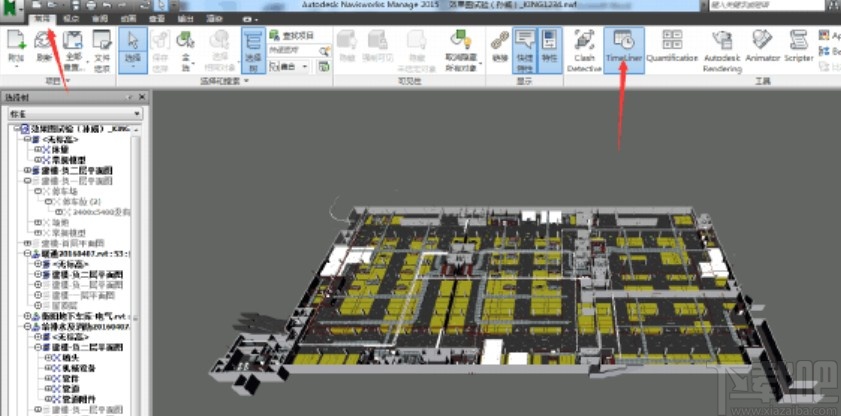Screen dimensions: 841x416
Task: Open the Scripter tool
Action: pyautogui.click(x=799, y=47)
